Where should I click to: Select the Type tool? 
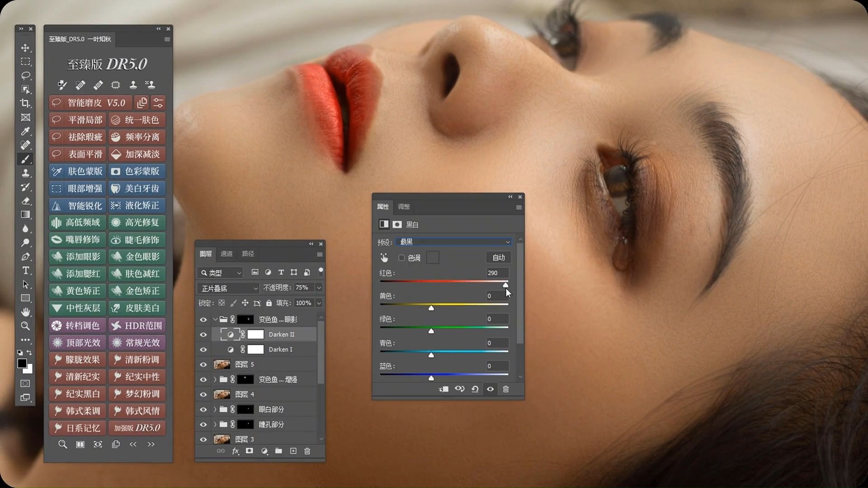click(x=25, y=271)
